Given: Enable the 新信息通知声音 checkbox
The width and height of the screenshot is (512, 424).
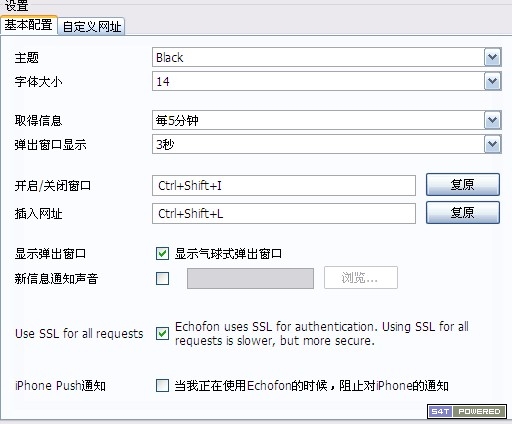Looking at the screenshot, I should (x=162, y=278).
